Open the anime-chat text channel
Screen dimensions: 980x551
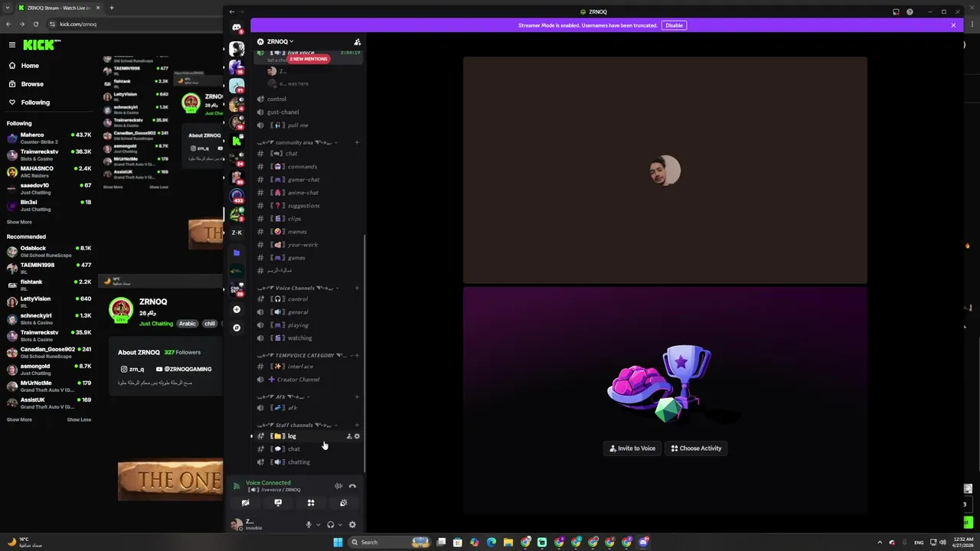pos(308,193)
